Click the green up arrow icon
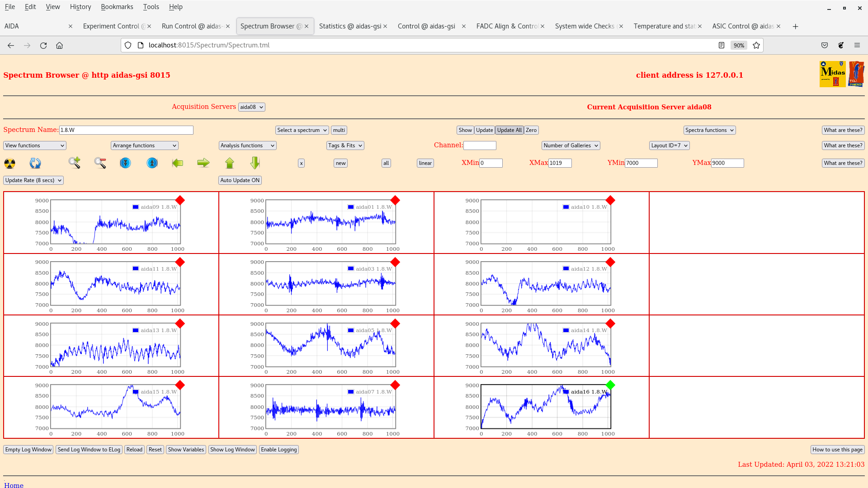Screen dimensions: 868x488 (x=230, y=163)
